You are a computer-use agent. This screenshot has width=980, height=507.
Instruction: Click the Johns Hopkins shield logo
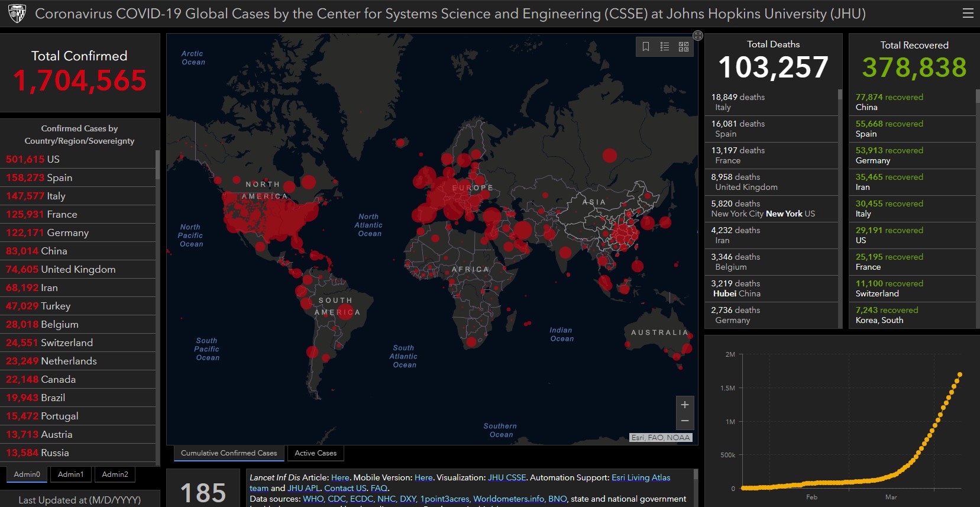(x=17, y=13)
